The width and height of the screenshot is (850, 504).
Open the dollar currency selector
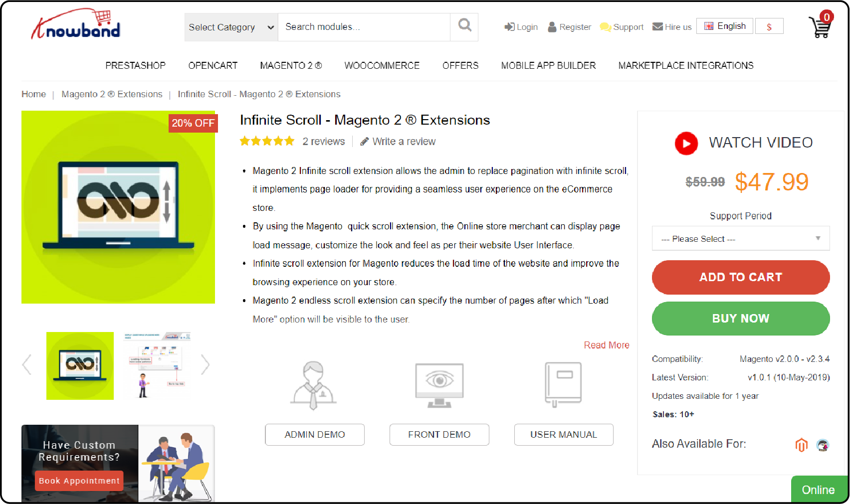769,26
